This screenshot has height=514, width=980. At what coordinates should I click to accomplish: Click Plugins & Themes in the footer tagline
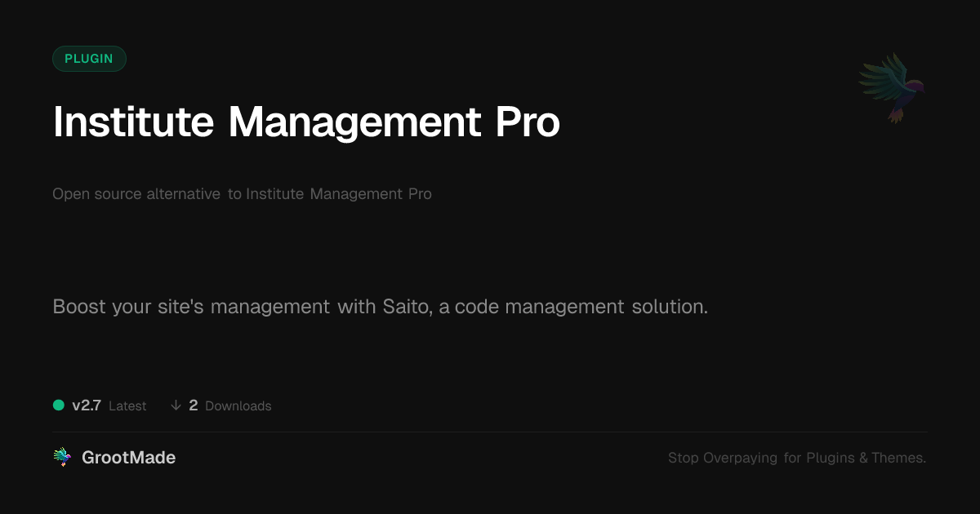pyautogui.click(x=866, y=459)
